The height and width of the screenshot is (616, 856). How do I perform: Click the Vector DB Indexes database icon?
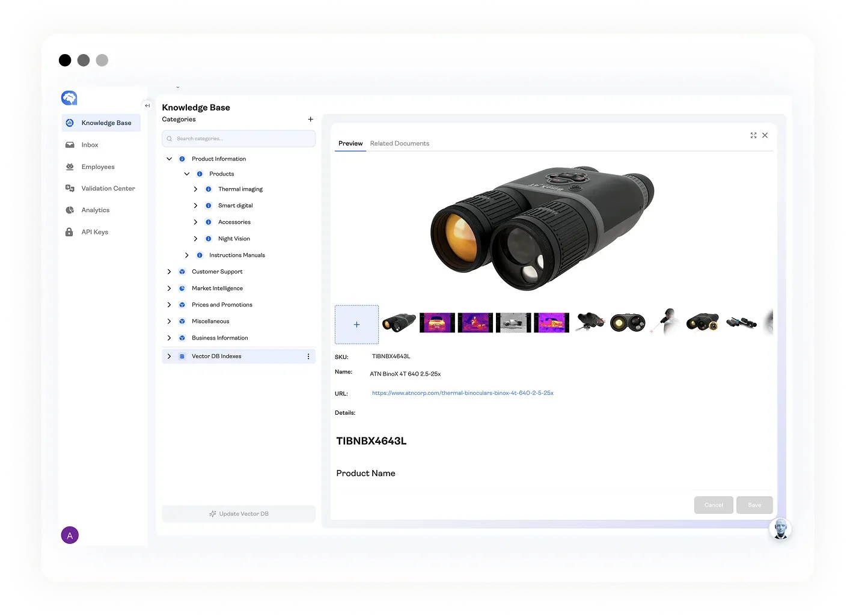point(182,356)
